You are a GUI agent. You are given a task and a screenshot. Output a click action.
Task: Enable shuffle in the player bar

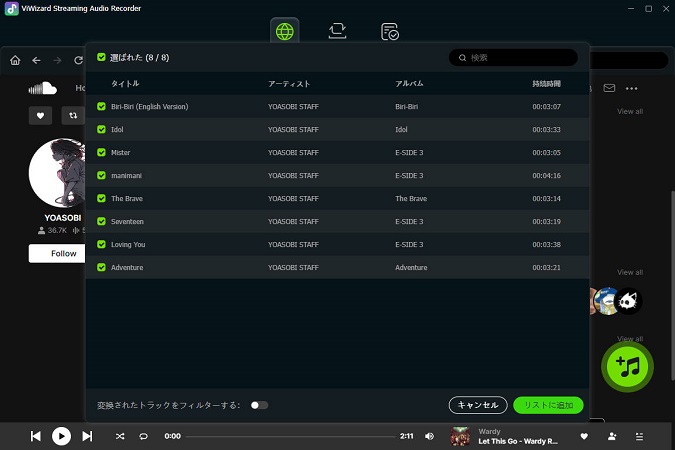120,436
